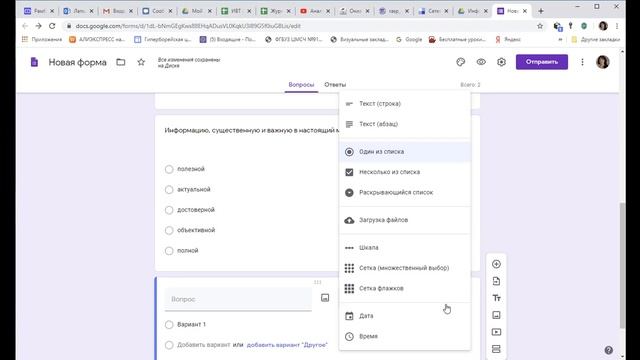The height and width of the screenshot is (360, 640).
Task: Click the drag handle dots above Вопрос
Action: pyautogui.click(x=318, y=282)
